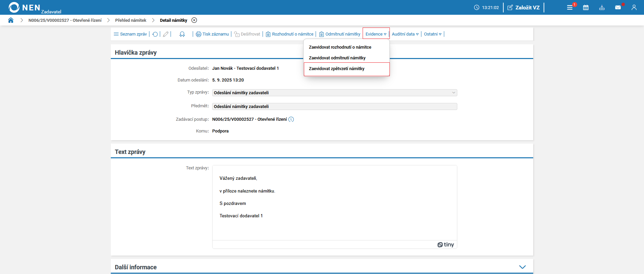Viewport: 644px width, 274px height.
Task: Open Přehled námitek breadcrumb link
Action: coord(131,20)
